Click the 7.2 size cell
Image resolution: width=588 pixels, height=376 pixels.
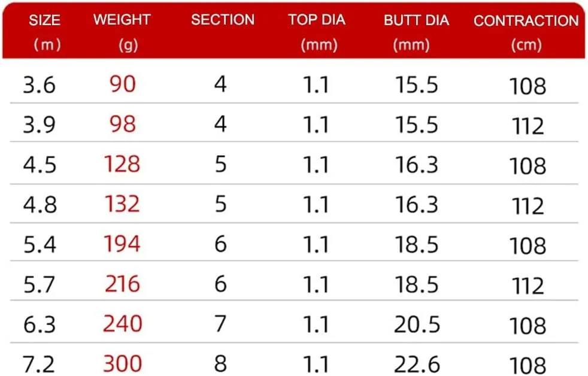39,365
